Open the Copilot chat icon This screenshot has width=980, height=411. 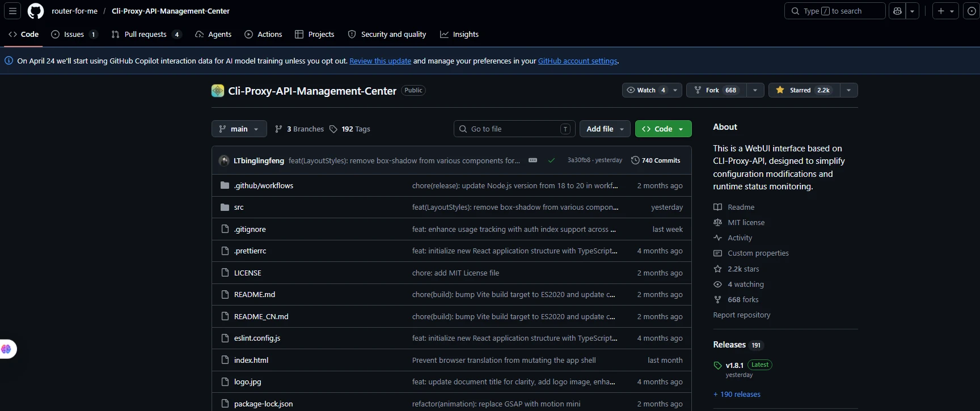tap(897, 11)
